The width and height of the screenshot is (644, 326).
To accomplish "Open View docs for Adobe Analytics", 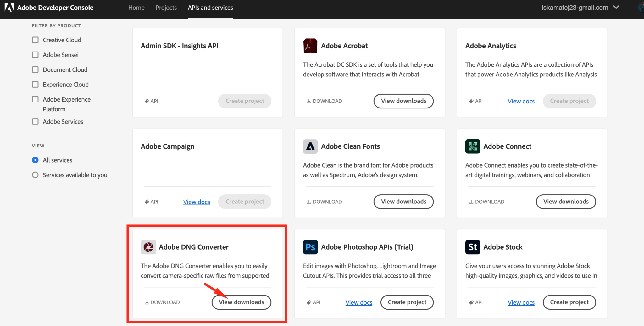I will (x=521, y=101).
